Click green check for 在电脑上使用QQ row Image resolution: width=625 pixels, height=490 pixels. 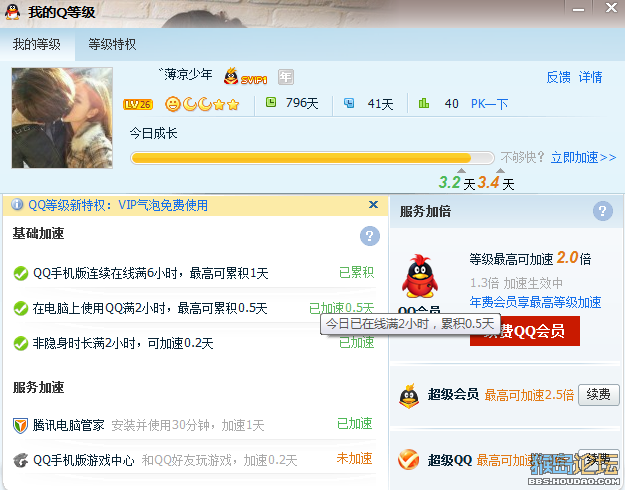21,308
